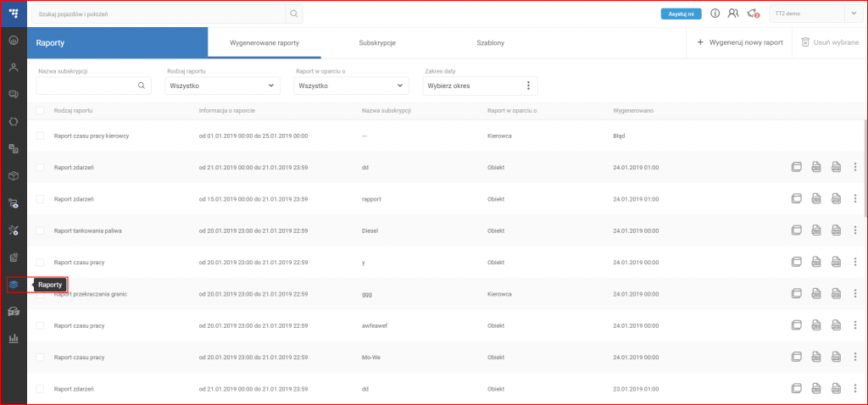Click the Raport przekraczania granic row text
The width and height of the screenshot is (868, 405).
click(x=91, y=294)
